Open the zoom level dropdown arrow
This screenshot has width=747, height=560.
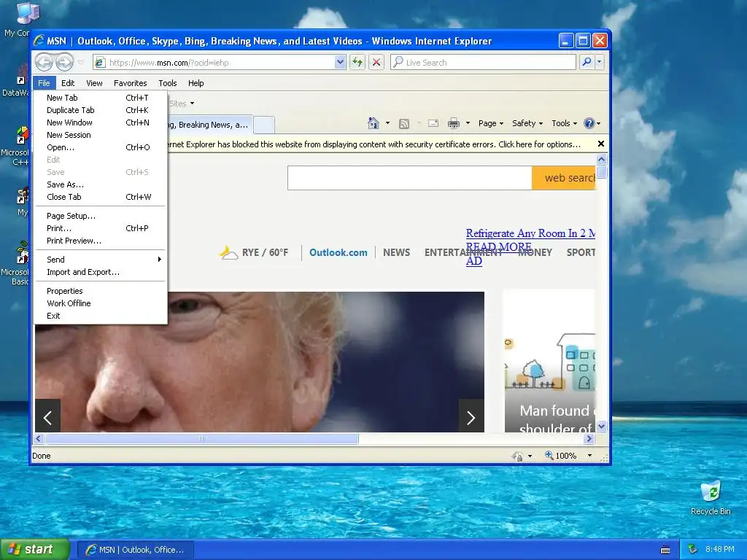589,456
